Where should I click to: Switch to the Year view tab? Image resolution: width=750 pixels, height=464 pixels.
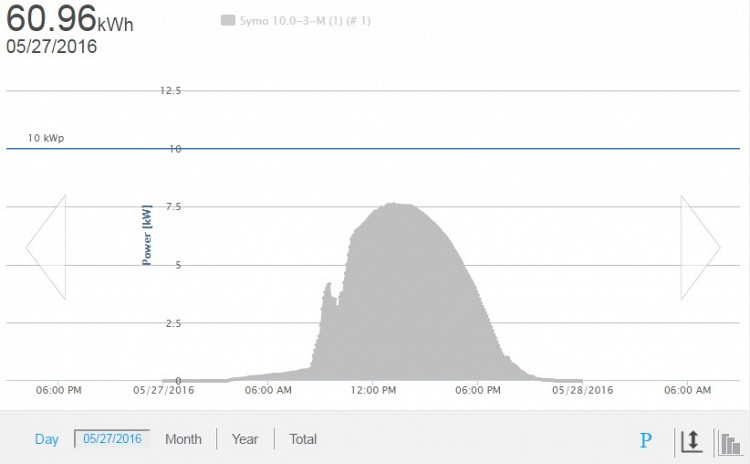pyautogui.click(x=245, y=439)
